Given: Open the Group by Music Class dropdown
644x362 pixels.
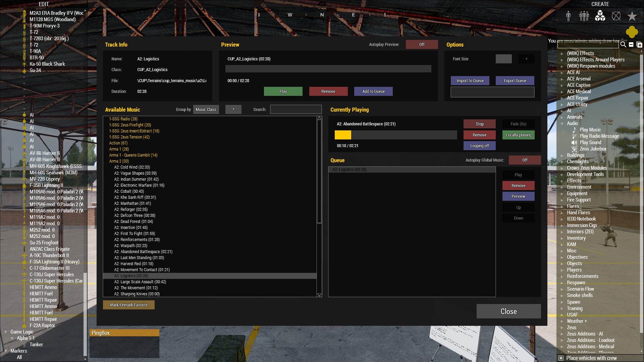Looking at the screenshot, I should pos(206,110).
